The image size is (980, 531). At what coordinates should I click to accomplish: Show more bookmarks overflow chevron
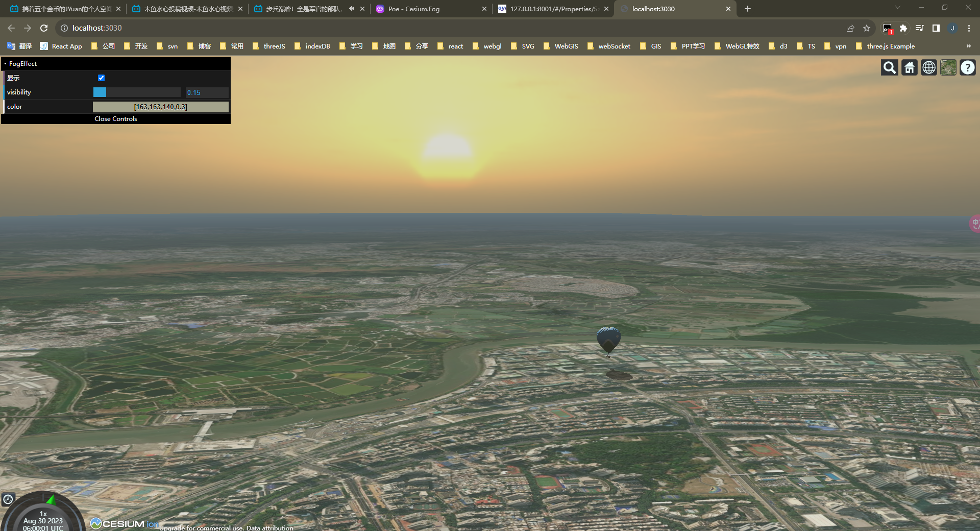pos(968,46)
